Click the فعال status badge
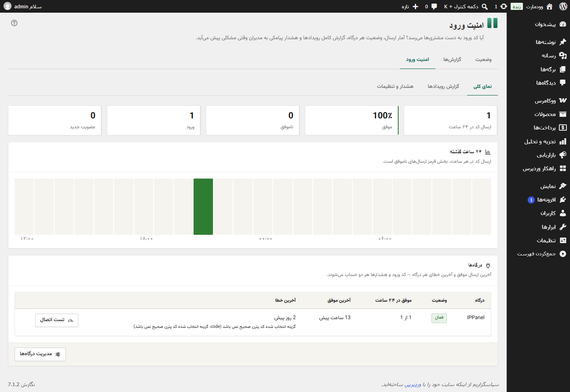The image size is (570, 392). [x=439, y=318]
